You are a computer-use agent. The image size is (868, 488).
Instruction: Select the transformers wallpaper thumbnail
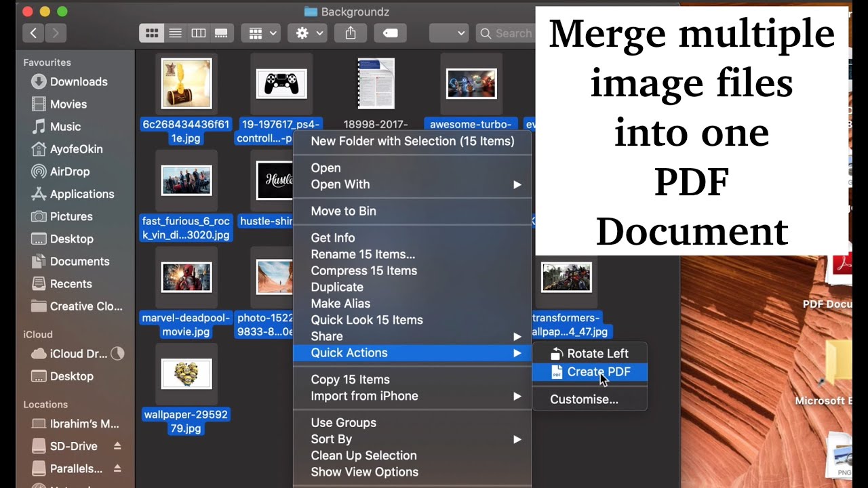click(x=566, y=277)
